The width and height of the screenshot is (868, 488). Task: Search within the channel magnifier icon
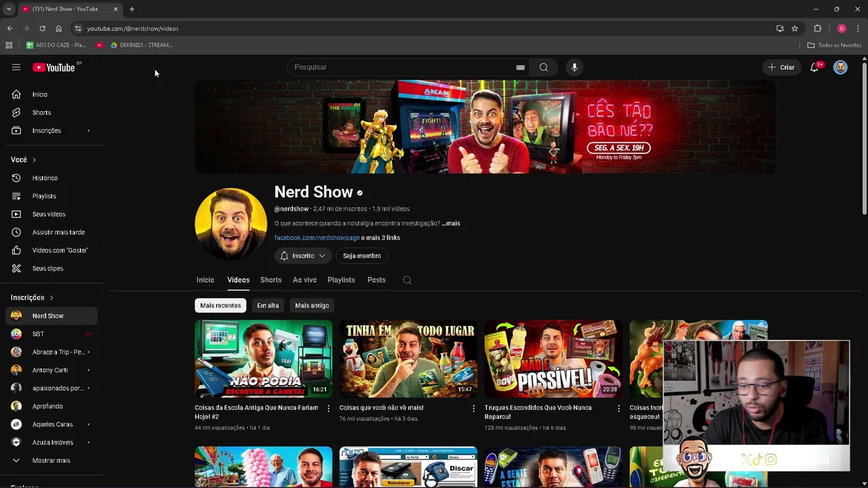(x=407, y=280)
